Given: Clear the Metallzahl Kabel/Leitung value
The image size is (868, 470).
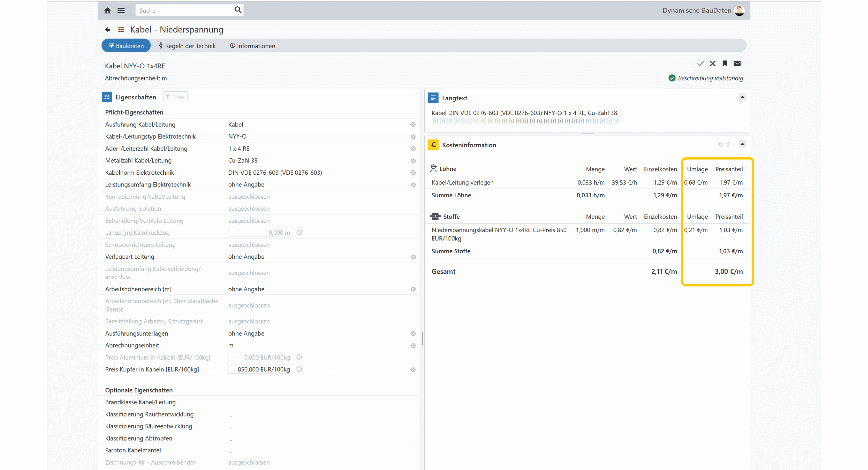Looking at the screenshot, I should (413, 161).
